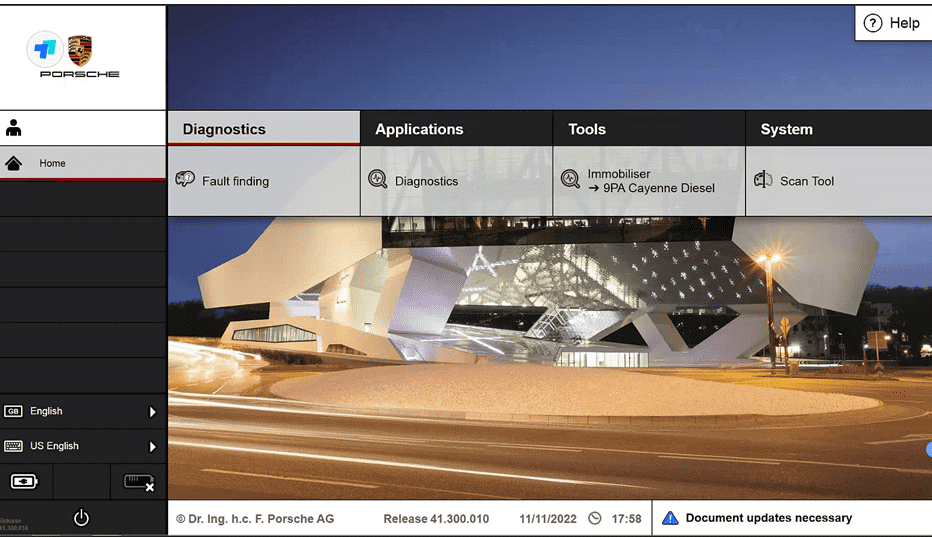932x537 pixels.
Task: Click the Diagnostics magnifier icon under Applications
Action: pos(377,179)
